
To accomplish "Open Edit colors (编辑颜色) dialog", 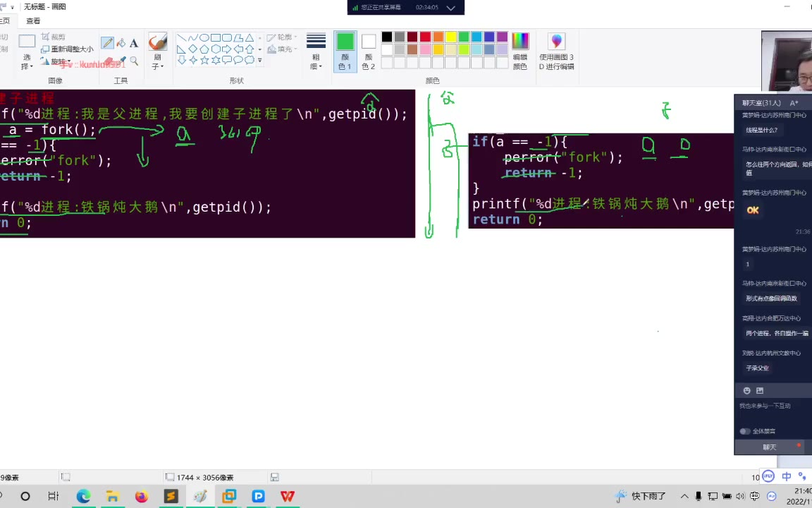I will tap(519, 52).
